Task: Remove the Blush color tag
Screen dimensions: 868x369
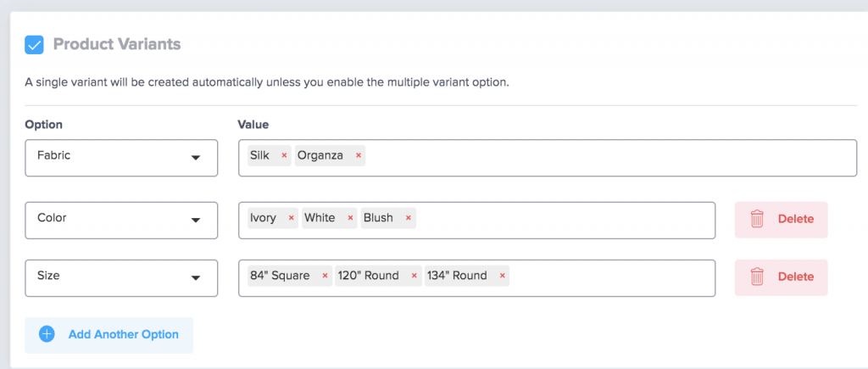Action: pos(409,218)
